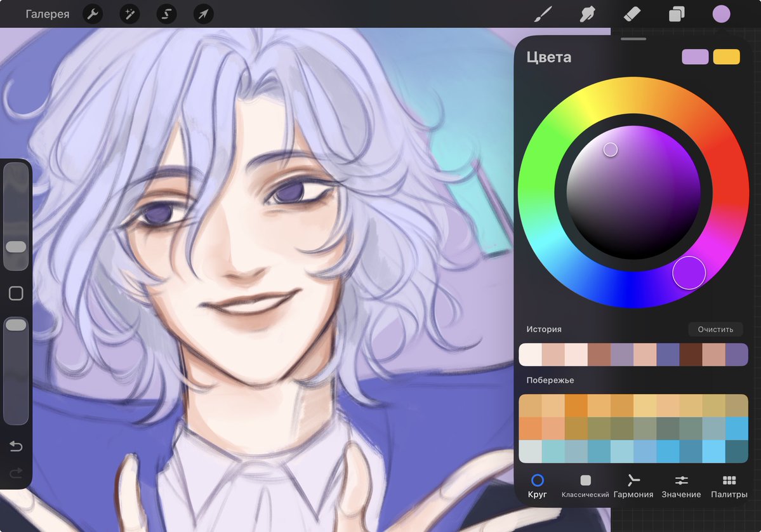Pick the first cream swatch in История

click(x=530, y=354)
